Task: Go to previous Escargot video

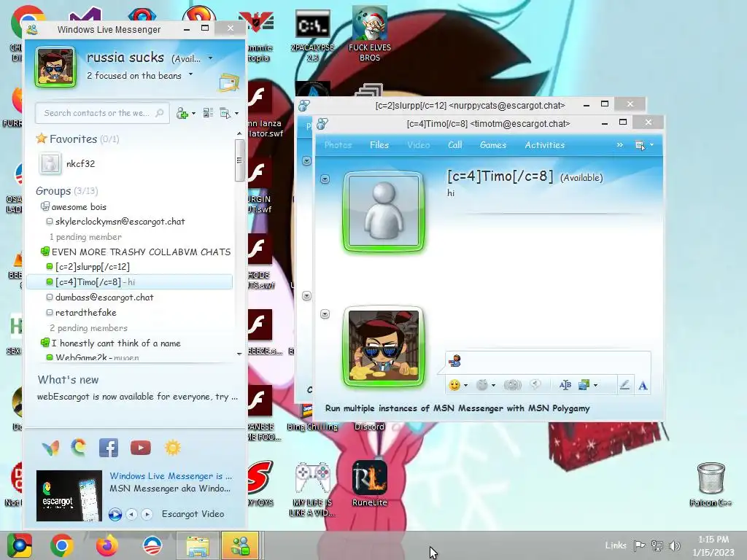Action: tap(131, 514)
